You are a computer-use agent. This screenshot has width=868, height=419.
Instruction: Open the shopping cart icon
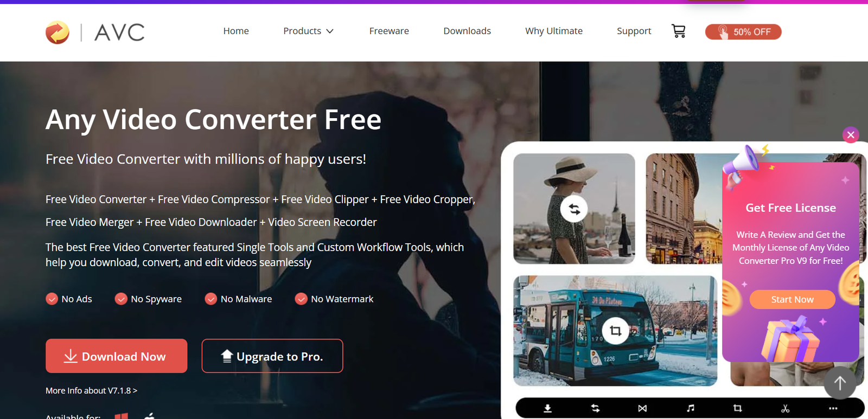(678, 31)
